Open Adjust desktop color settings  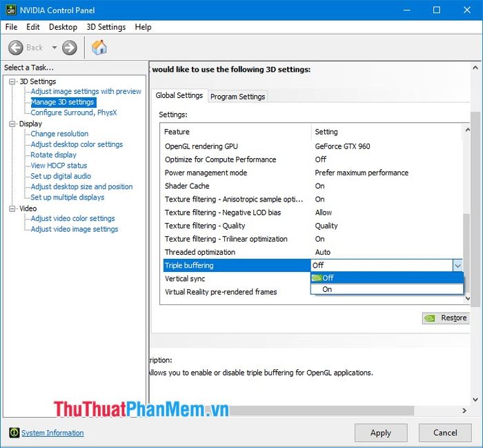click(x=77, y=144)
